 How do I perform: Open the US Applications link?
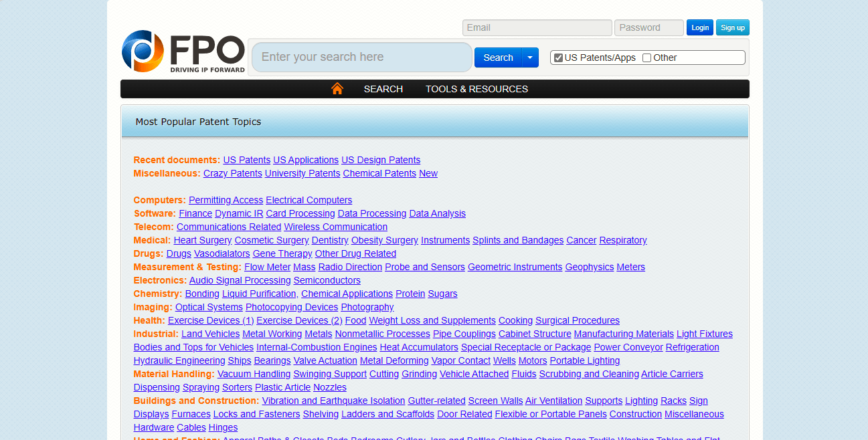click(306, 160)
